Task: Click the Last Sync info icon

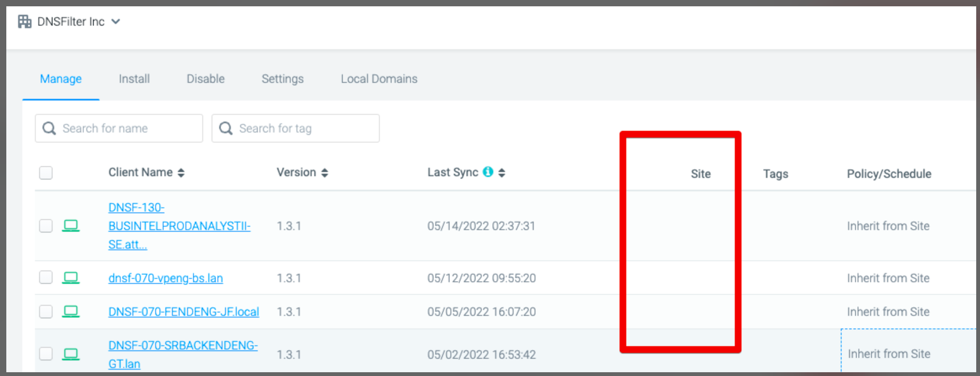Action: pyautogui.click(x=488, y=172)
